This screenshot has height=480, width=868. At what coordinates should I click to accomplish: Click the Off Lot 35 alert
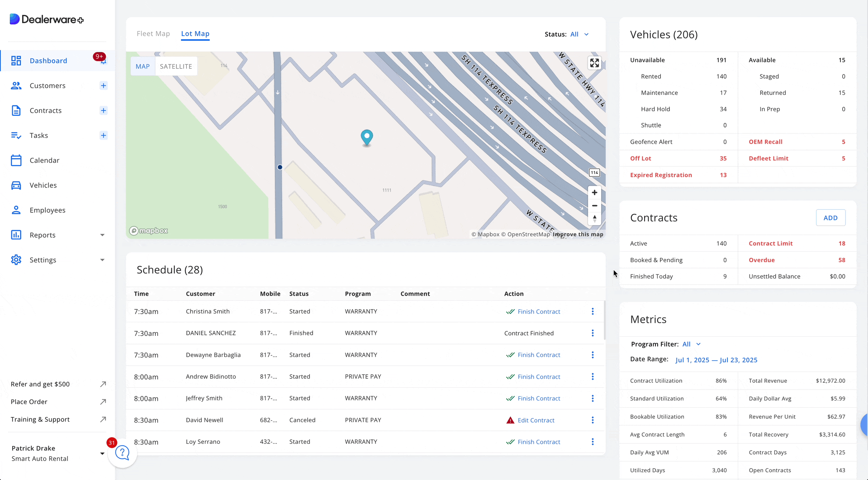coord(678,158)
